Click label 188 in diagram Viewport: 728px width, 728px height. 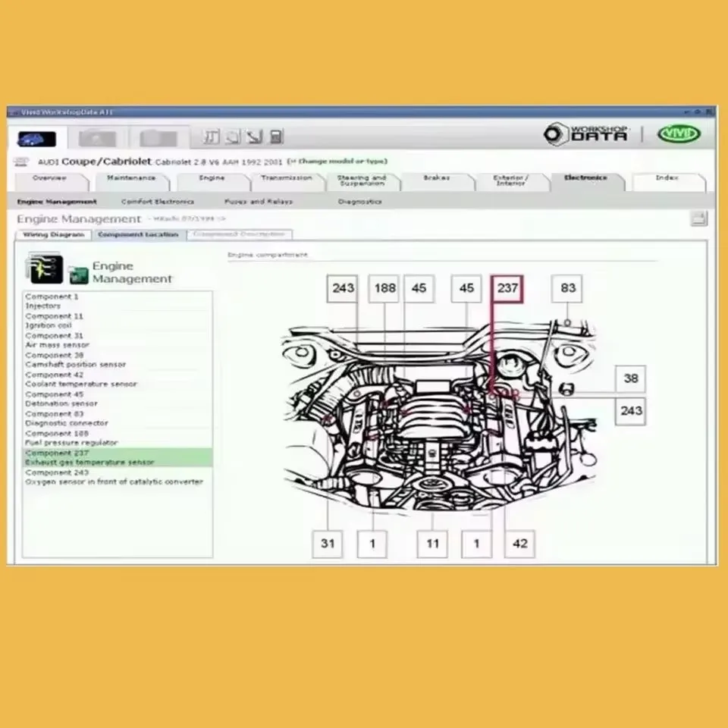tap(384, 288)
